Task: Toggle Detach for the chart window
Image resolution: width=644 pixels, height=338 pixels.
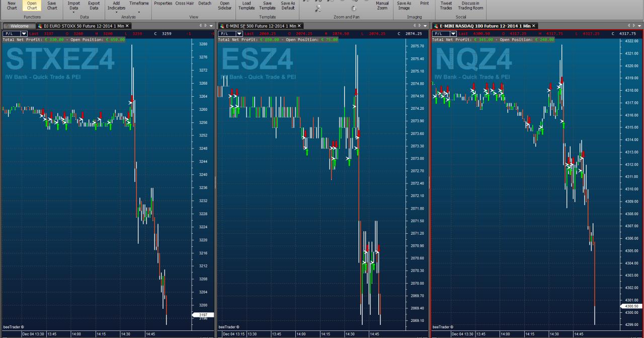Action: point(205,4)
